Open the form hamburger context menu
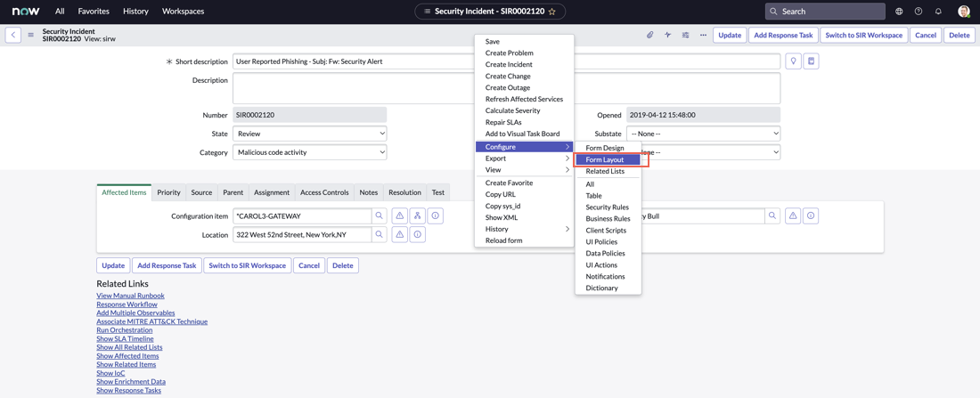This screenshot has height=398, width=980. click(30, 35)
